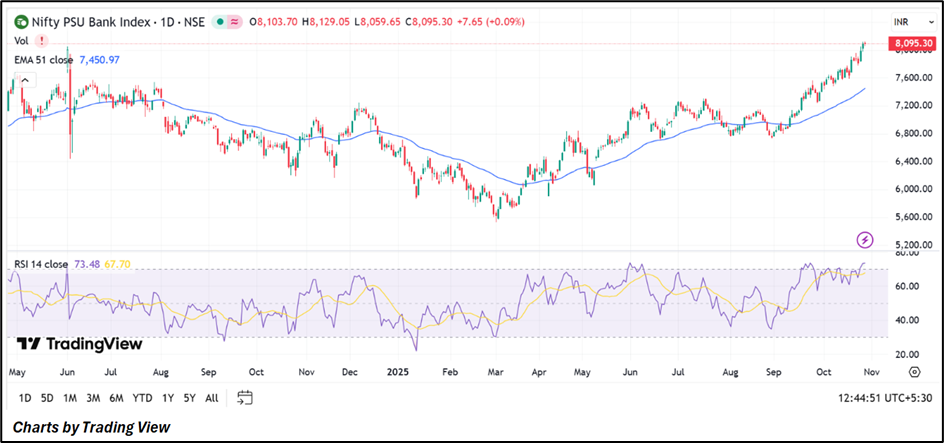
Task: Click the EMA 51 close indicator label
Action: coord(43,60)
